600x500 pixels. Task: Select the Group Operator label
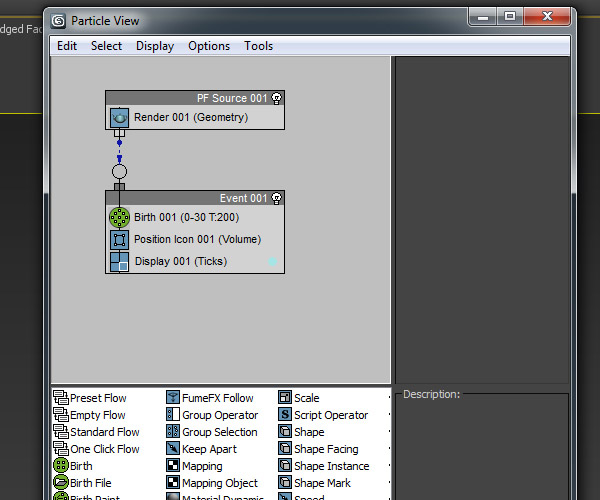[220, 415]
